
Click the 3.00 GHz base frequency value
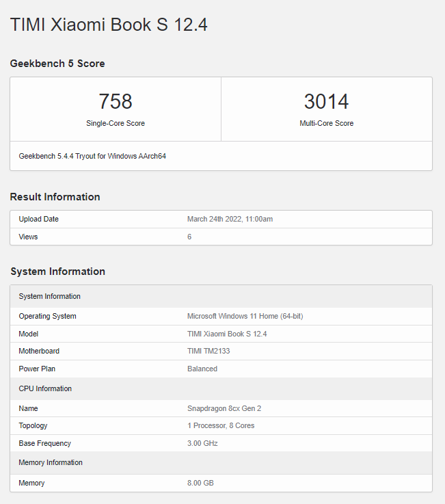coord(204,443)
